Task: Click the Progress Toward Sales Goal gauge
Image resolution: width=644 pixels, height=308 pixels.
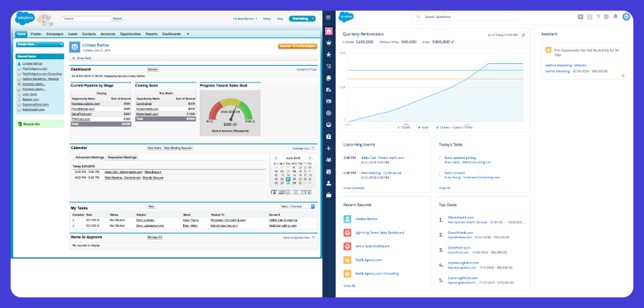Action: (230, 113)
